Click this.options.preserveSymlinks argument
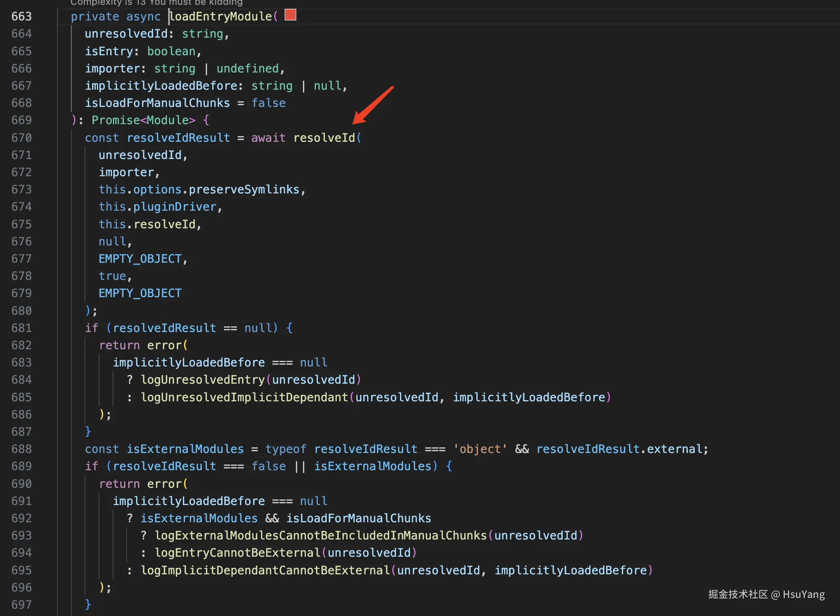840x616 pixels. [199, 189]
